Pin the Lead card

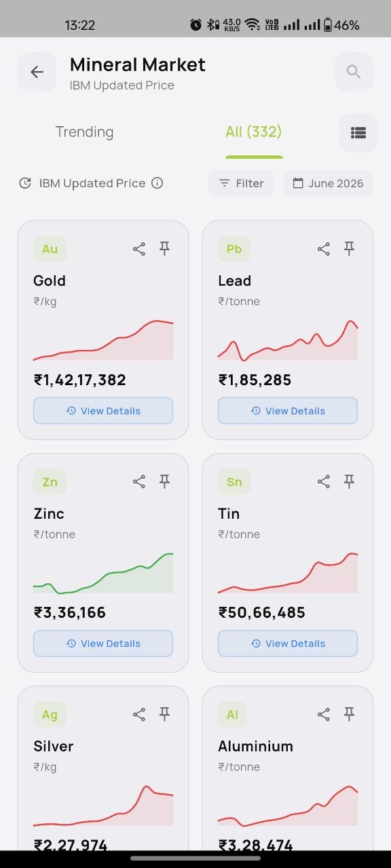(x=349, y=248)
